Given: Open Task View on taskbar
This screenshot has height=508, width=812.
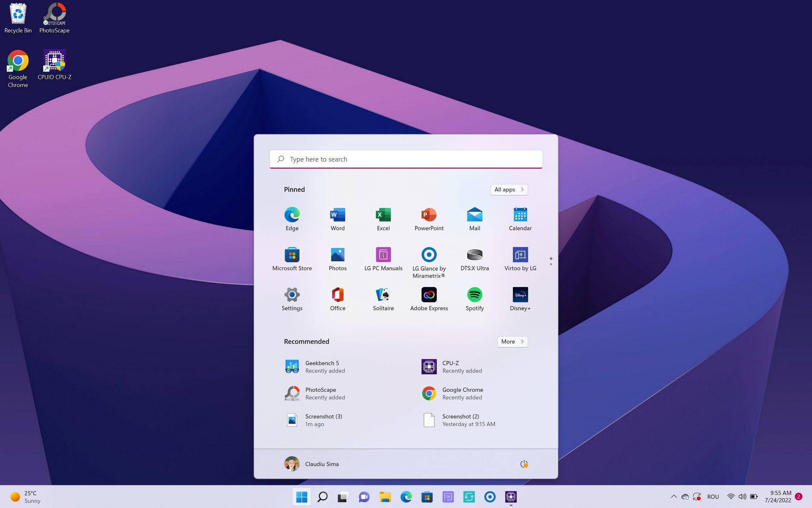Looking at the screenshot, I should [x=343, y=497].
